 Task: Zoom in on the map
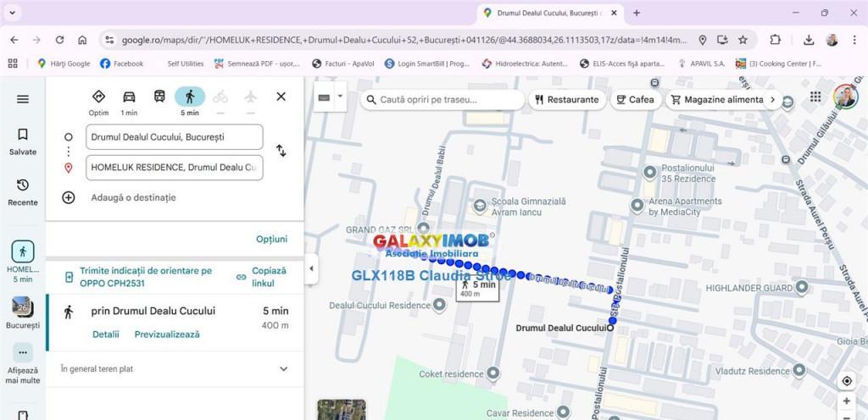[847, 401]
